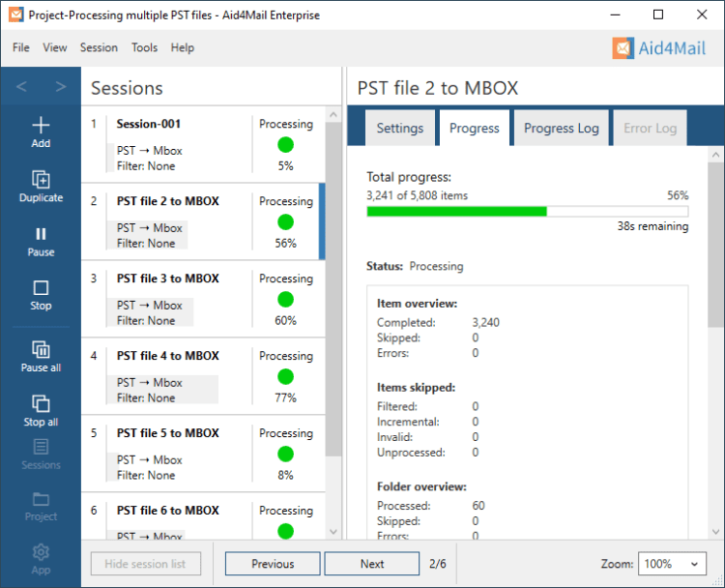Viewport: 725px width, 588px height.
Task: Click progress panel scrollbar down arrow
Action: pos(715,532)
